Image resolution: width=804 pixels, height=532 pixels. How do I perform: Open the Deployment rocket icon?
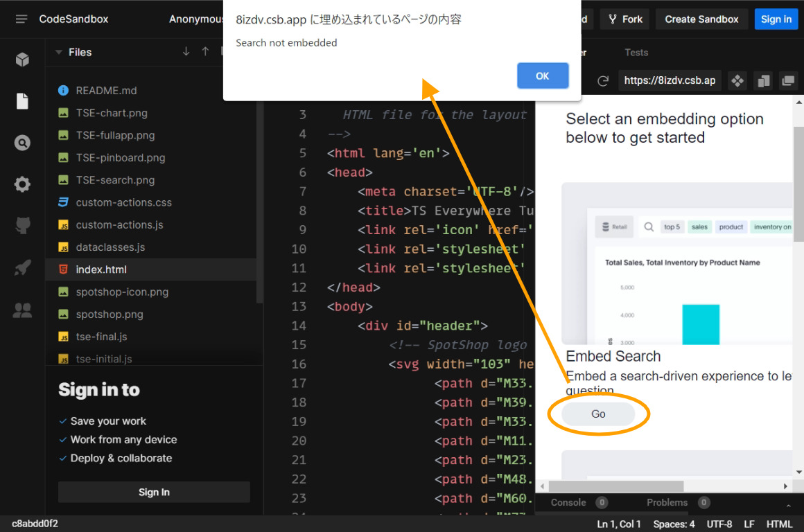coord(21,268)
